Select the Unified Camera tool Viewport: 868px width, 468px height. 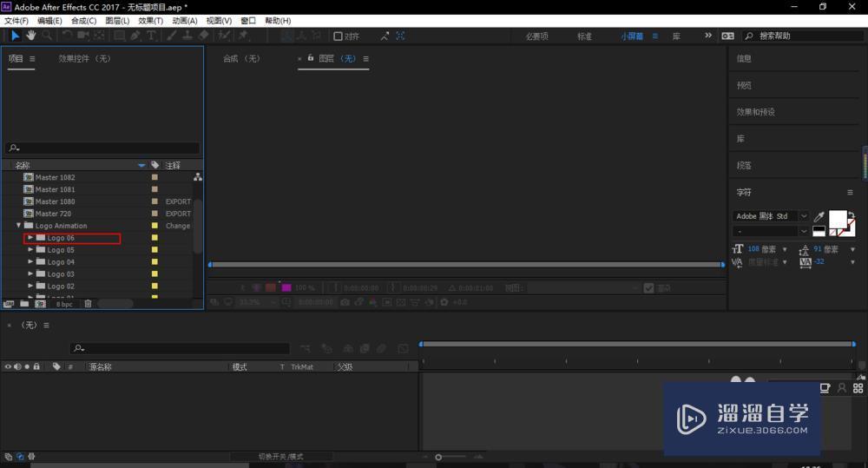(x=83, y=36)
